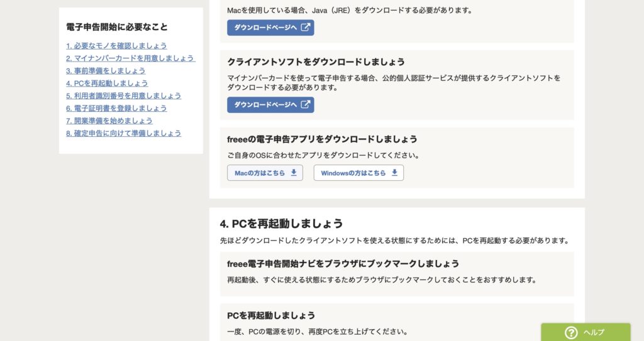Go to 1. 必要なモノを確認しましょう link
This screenshot has height=341, width=644.
click(116, 46)
